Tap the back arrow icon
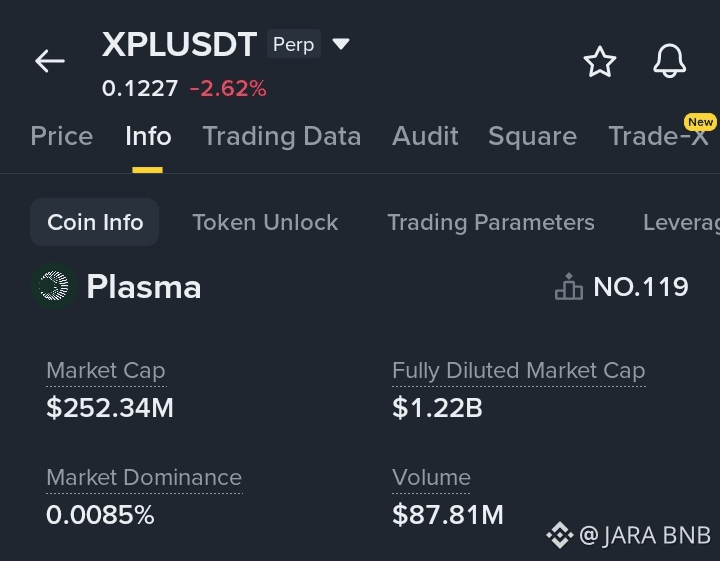Screen dimensions: 720x561 pyautogui.click(x=50, y=61)
